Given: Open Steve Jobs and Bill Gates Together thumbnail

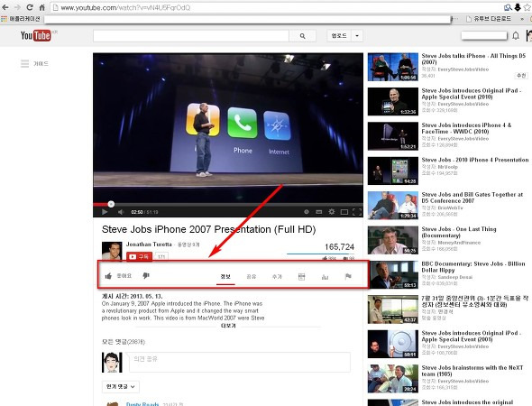Looking at the screenshot, I should 393,206.
